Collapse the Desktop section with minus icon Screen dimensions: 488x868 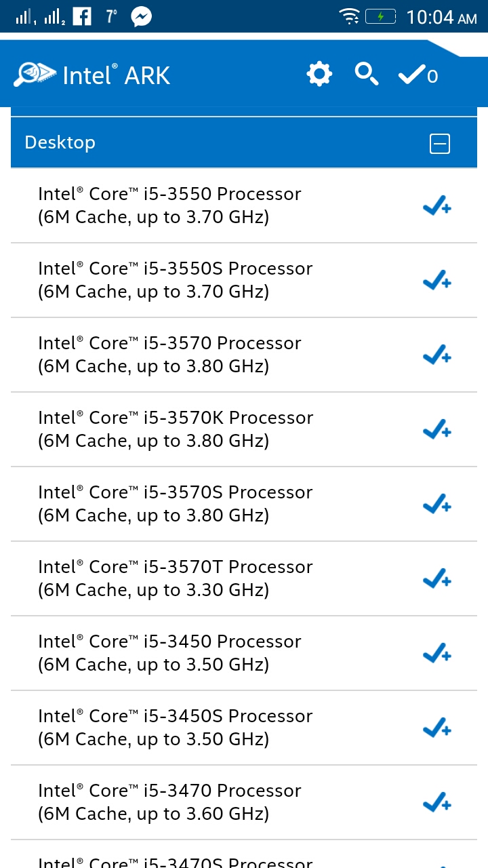point(440,143)
